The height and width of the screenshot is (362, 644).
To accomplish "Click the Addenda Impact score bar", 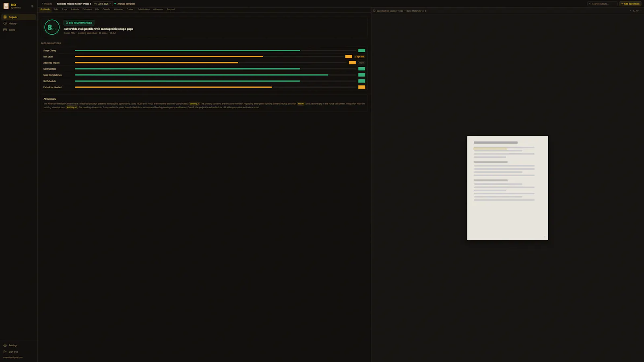I will (211, 63).
